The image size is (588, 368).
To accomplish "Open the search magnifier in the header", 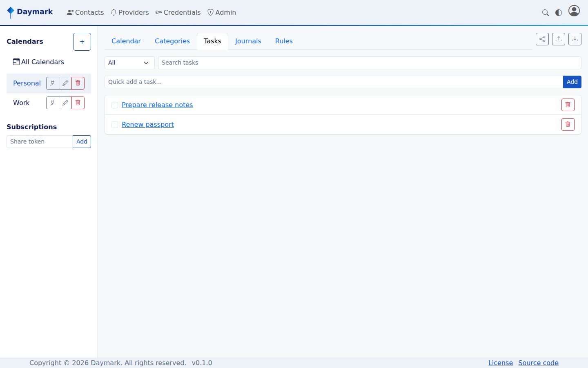I will click(x=545, y=13).
